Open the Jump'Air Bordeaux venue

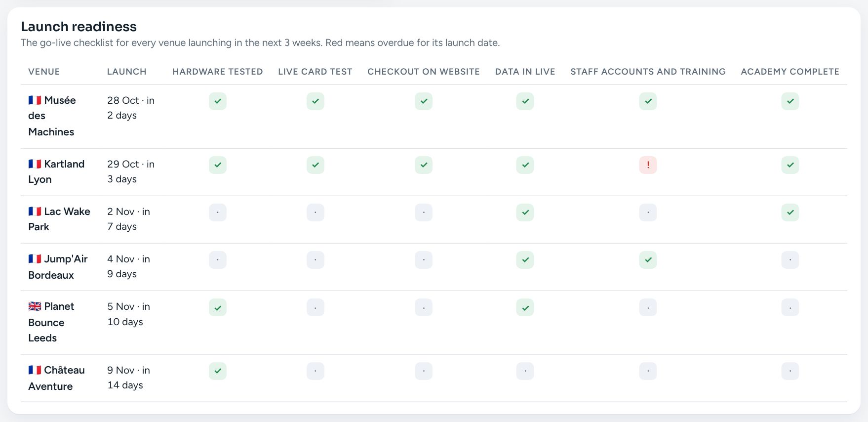pos(58,267)
